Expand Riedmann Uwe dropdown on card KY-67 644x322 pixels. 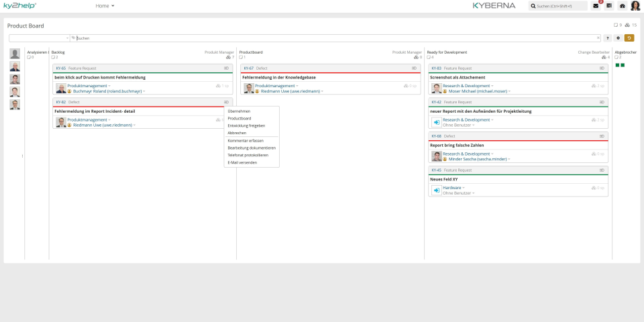[322, 91]
